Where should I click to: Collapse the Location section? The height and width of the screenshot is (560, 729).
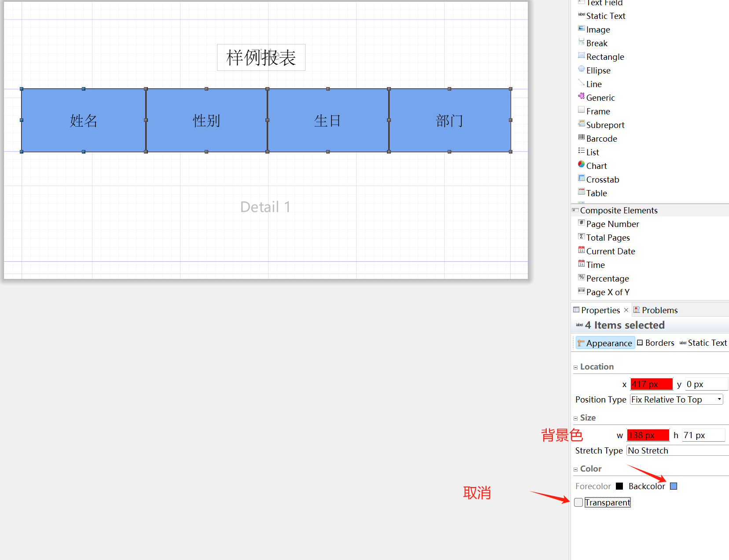(x=575, y=367)
